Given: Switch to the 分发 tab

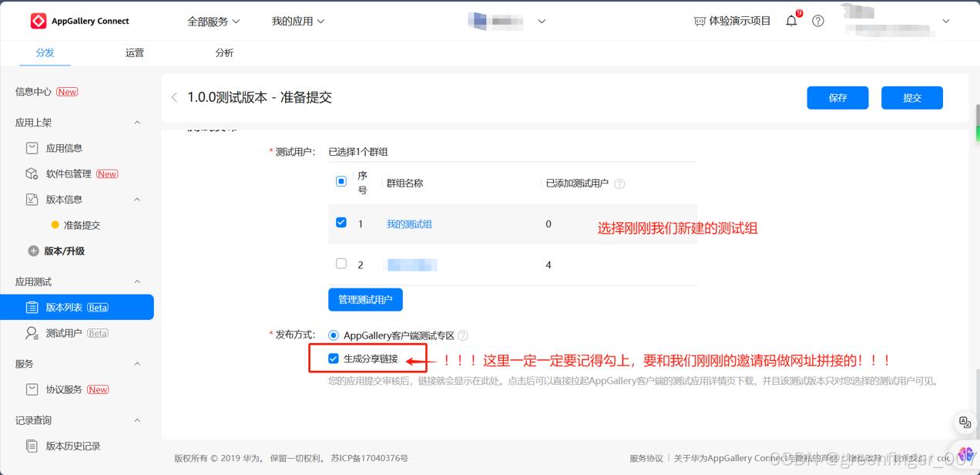Looking at the screenshot, I should tap(45, 53).
